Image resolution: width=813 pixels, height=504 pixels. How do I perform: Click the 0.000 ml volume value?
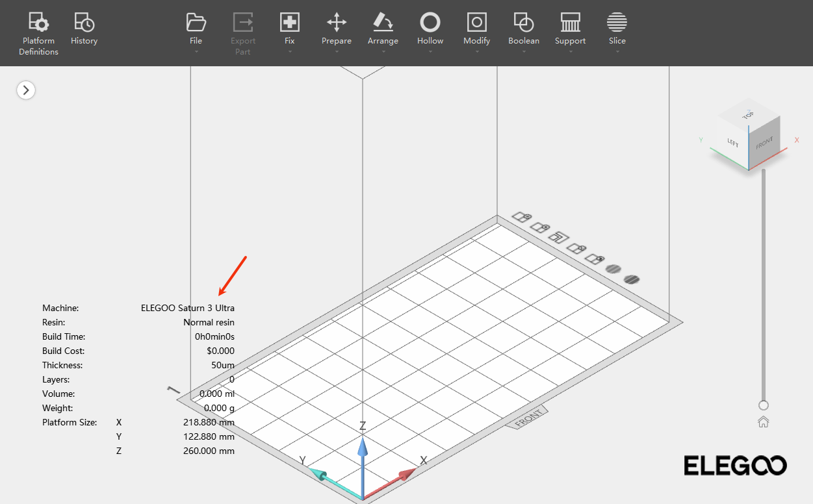(217, 394)
